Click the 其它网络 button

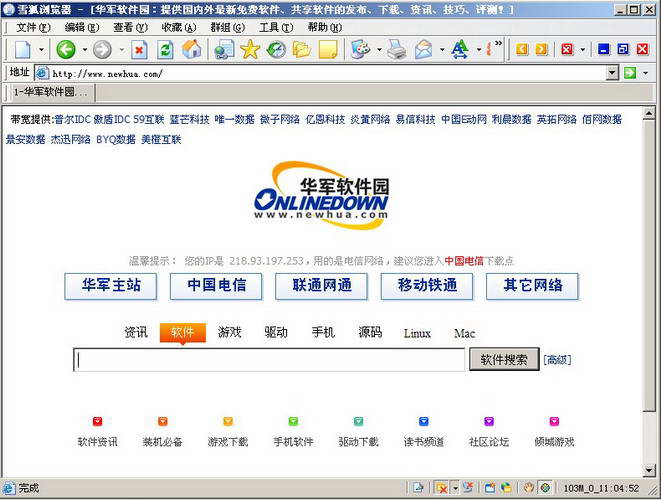point(532,286)
